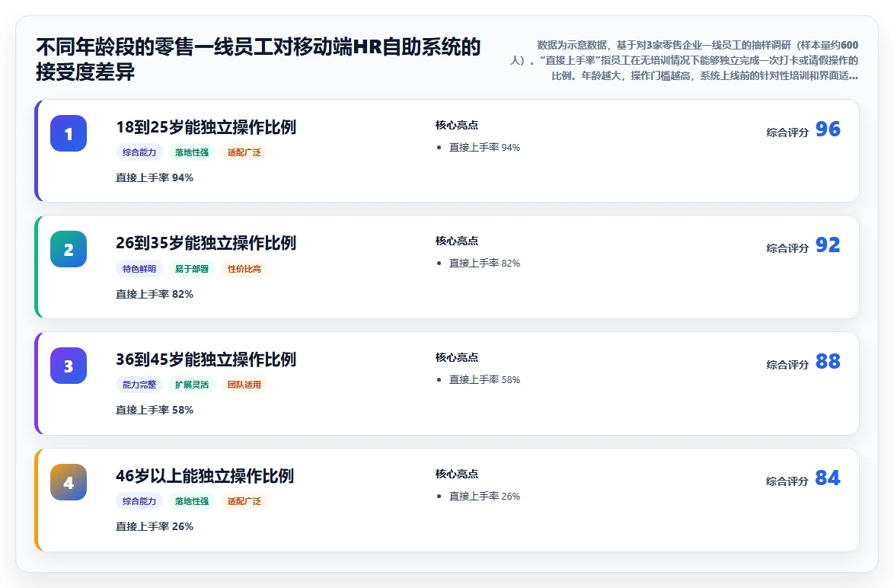Image resolution: width=894 pixels, height=588 pixels.
Task: Open the 26到35岁能独立操作比例 card title
Action: point(206,243)
